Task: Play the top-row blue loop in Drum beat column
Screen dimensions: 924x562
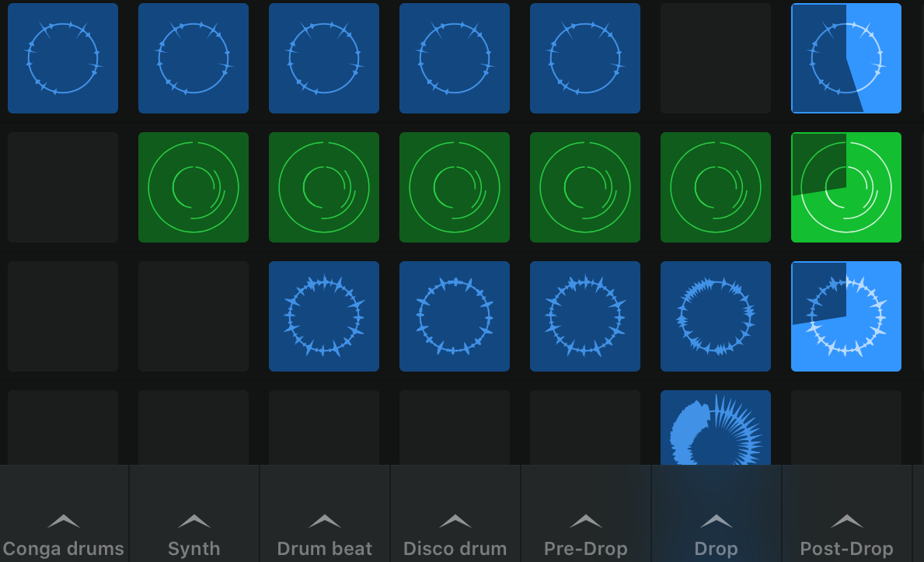Action: [324, 58]
